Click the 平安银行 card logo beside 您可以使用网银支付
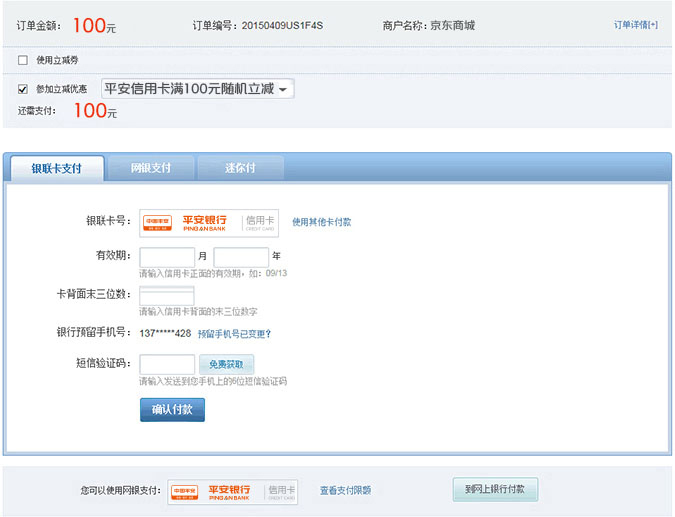The height and width of the screenshot is (517, 675). [x=217, y=491]
